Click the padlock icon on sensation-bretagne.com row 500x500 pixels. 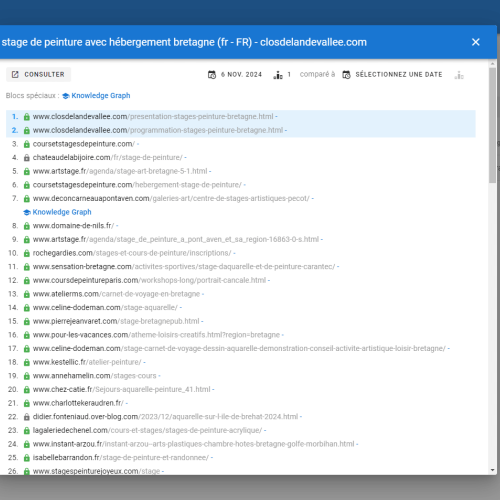27,267
